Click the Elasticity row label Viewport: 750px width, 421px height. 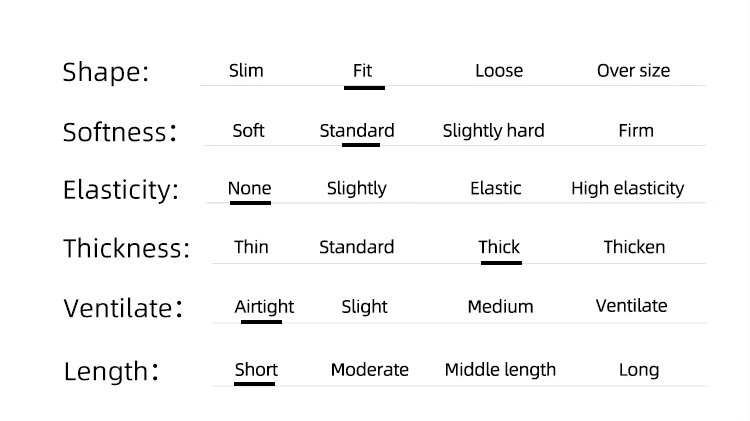point(121,190)
